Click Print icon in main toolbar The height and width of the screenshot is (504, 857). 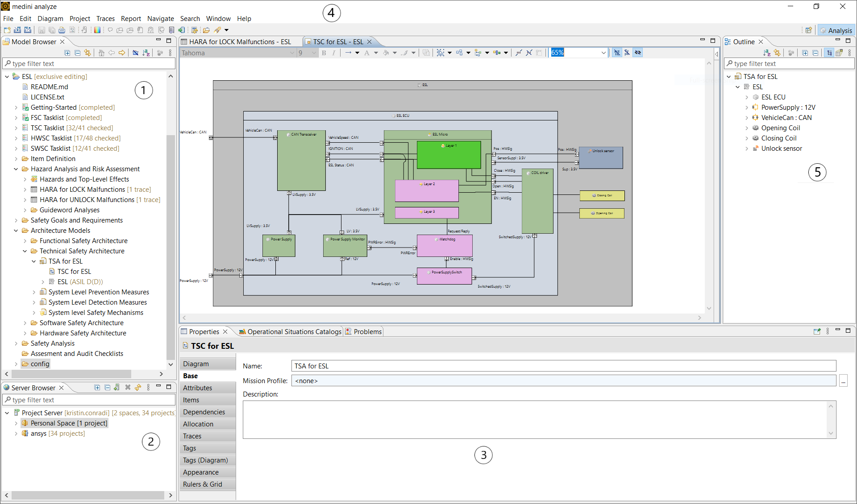[x=62, y=30]
